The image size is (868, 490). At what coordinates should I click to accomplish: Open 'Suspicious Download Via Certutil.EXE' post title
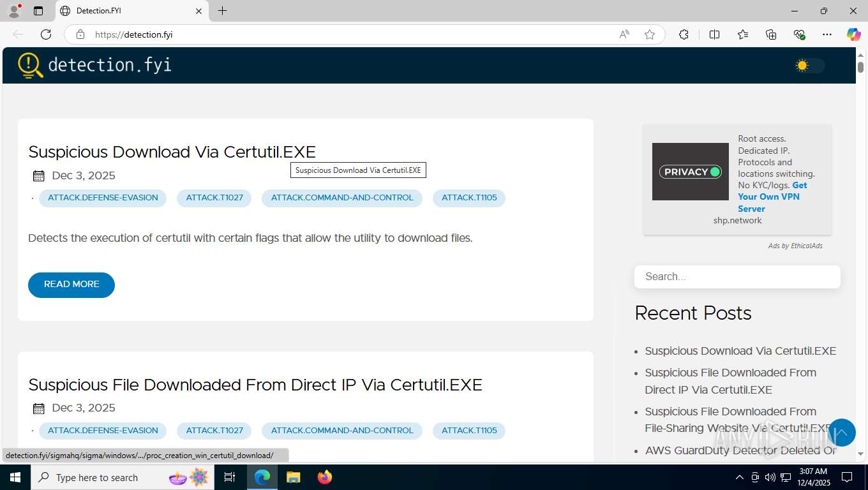(172, 152)
